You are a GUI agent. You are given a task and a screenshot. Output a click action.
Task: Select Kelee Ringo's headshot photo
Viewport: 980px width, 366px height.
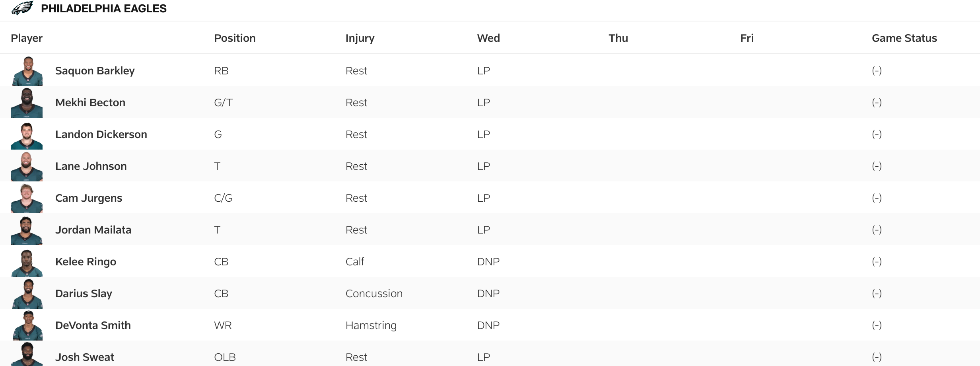click(x=27, y=263)
